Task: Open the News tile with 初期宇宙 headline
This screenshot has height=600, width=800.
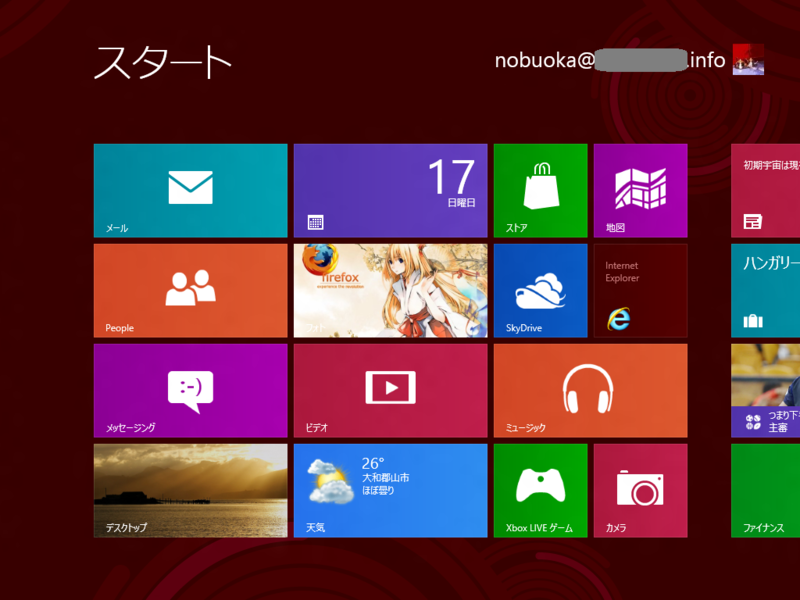Action: (765, 190)
